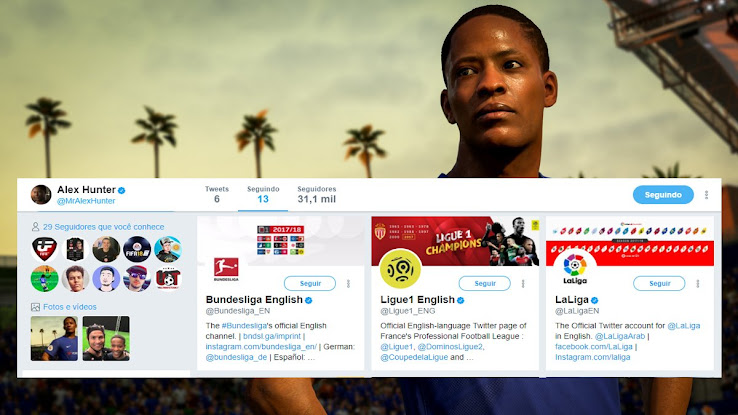
Task: Expand options menu on Ligue1 English card
Action: [523, 283]
